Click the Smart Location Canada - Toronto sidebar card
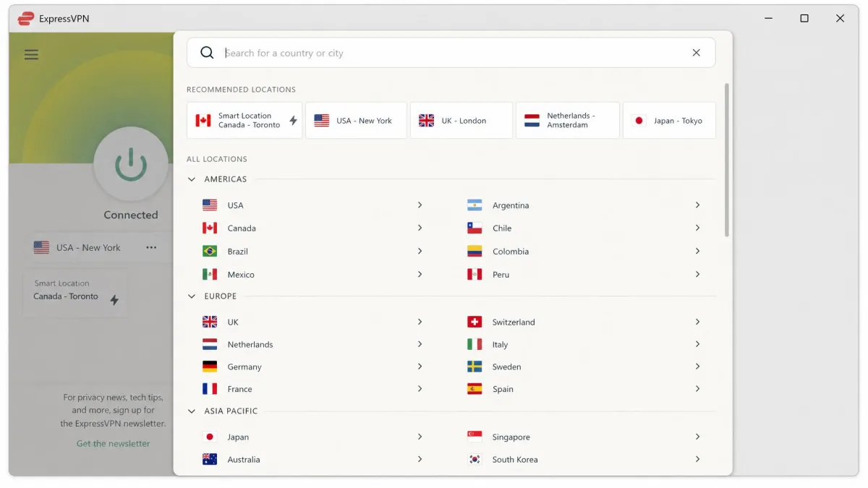The image size is (868, 488). (x=75, y=292)
